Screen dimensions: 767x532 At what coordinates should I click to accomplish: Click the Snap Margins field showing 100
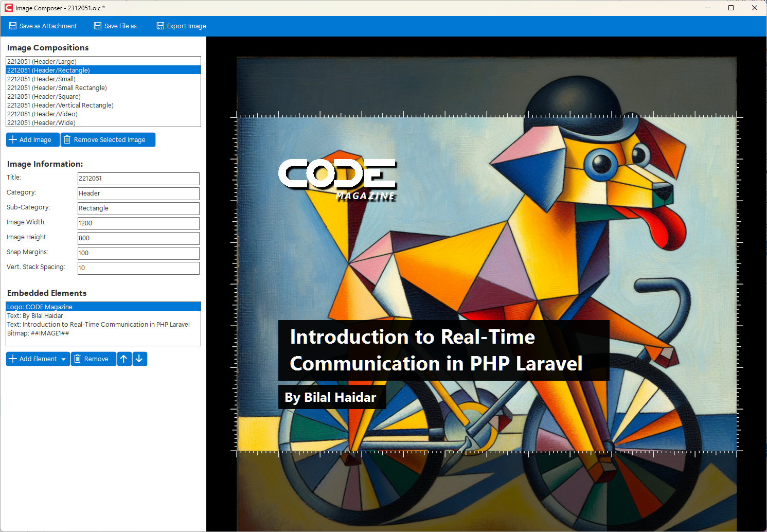point(138,253)
